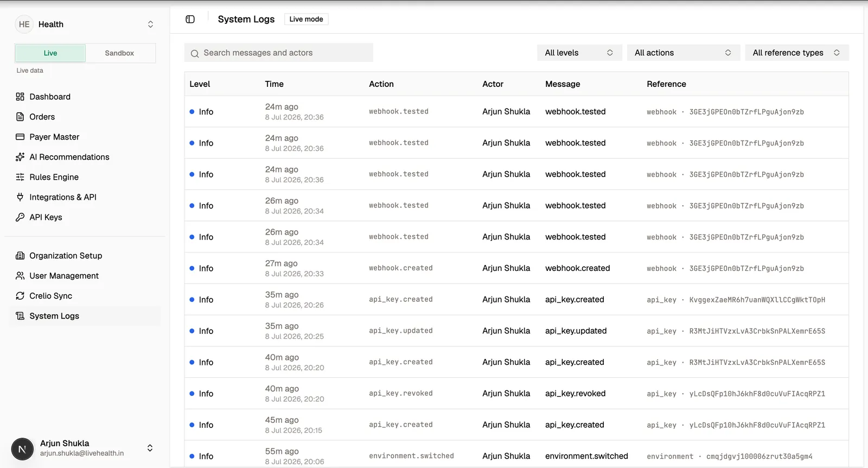Open the API Keys link

coord(85,217)
